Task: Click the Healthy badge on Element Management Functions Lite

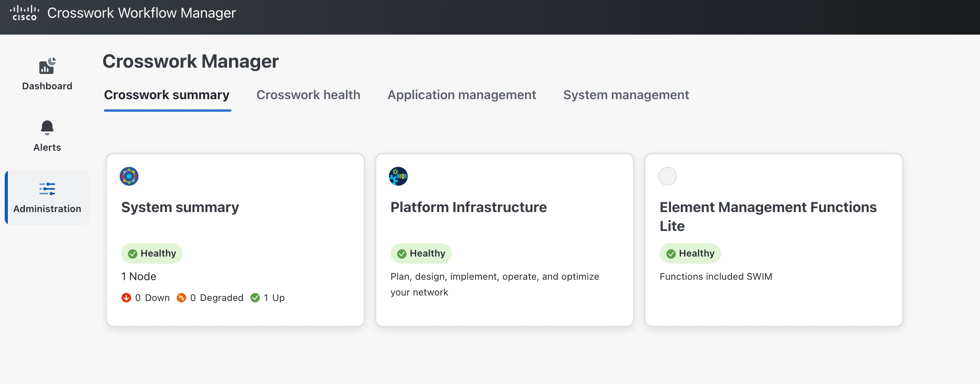Action: tap(690, 253)
